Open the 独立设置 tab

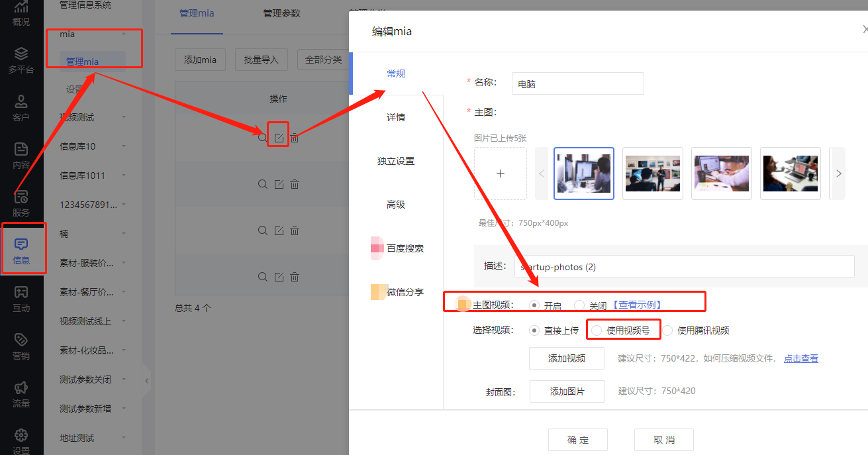tap(396, 161)
